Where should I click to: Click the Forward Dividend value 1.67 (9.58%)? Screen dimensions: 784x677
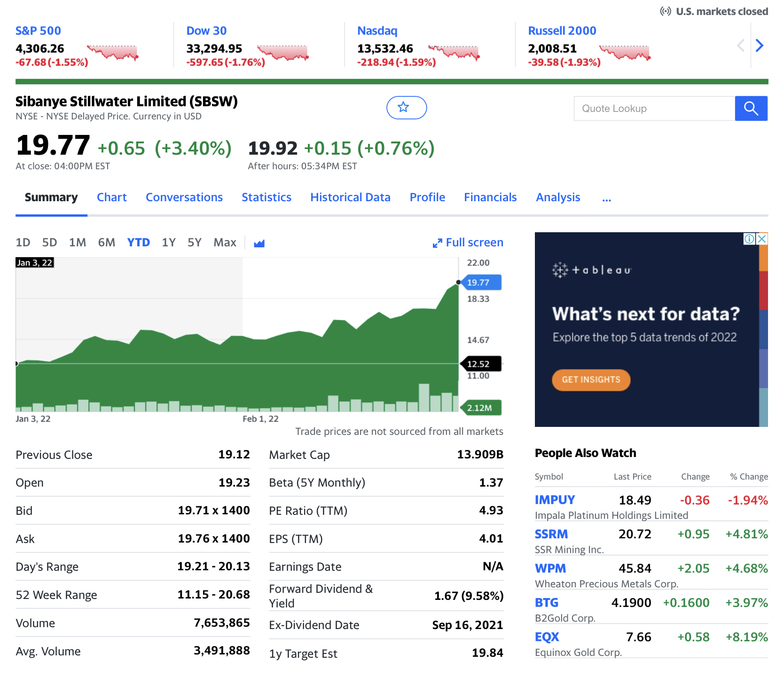click(469, 596)
